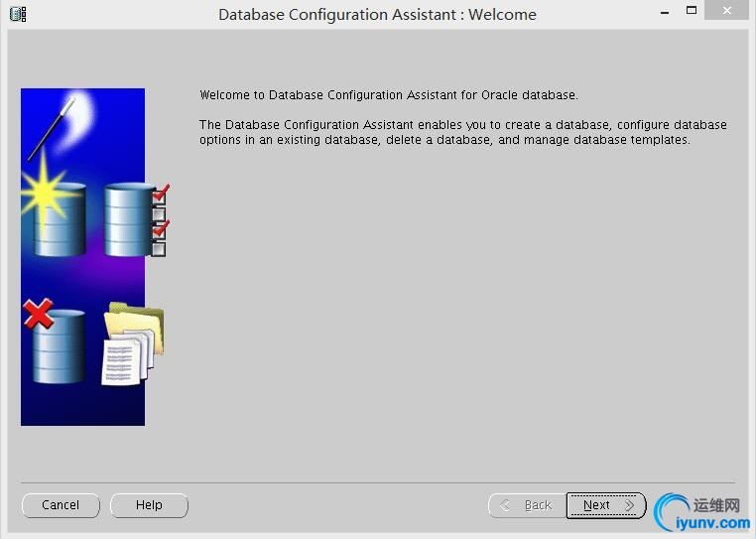Click the database app icon in title bar

coord(18,14)
